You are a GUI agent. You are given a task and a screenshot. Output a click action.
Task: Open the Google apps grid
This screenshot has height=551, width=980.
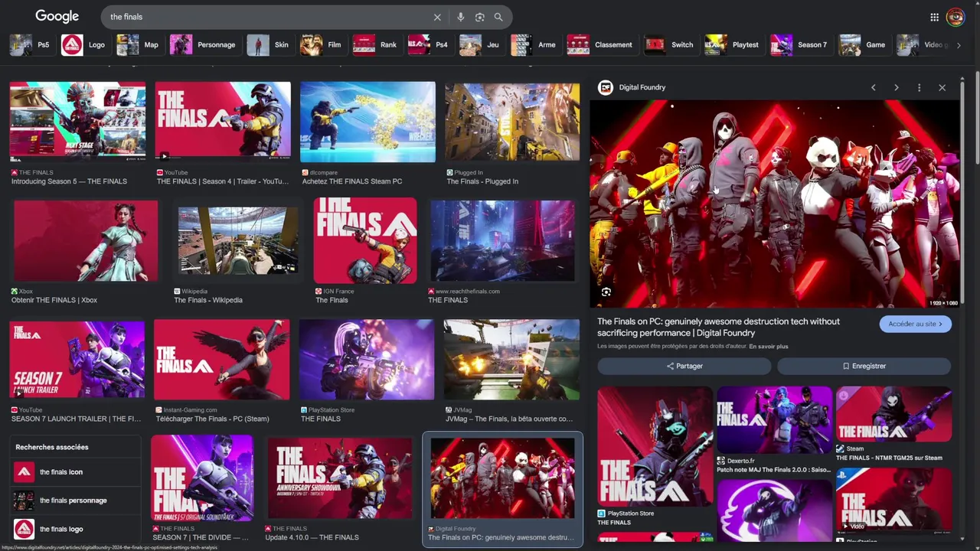(934, 17)
